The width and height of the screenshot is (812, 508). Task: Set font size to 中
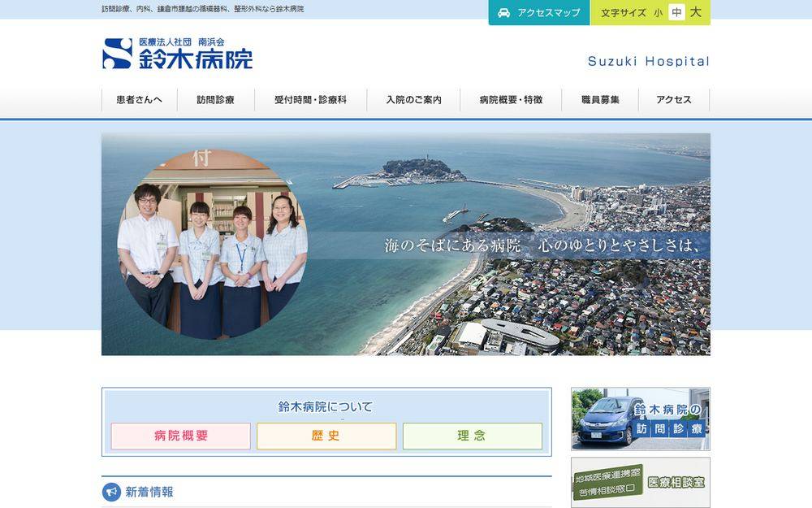coord(676,12)
